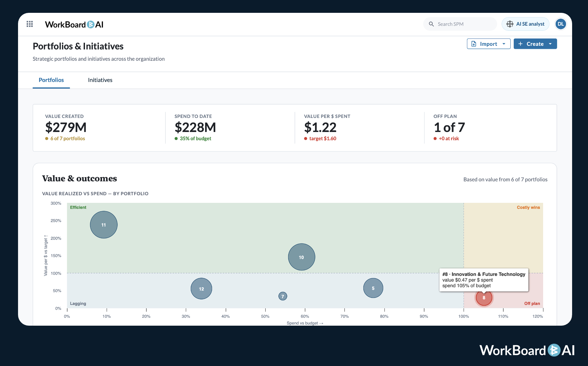Focus the Search SPM field
The height and width of the screenshot is (366, 588).
tap(460, 24)
